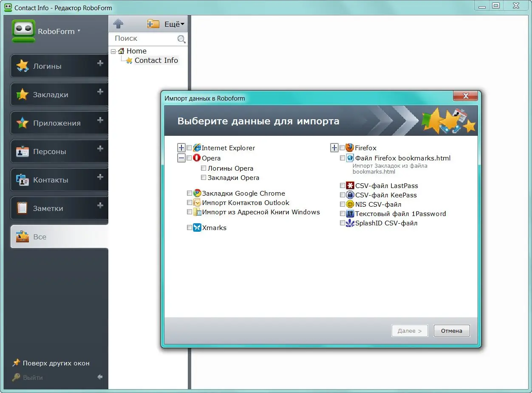Check the Текстовый файл 1Password checkbox
The height and width of the screenshot is (393, 532).
[x=342, y=213]
